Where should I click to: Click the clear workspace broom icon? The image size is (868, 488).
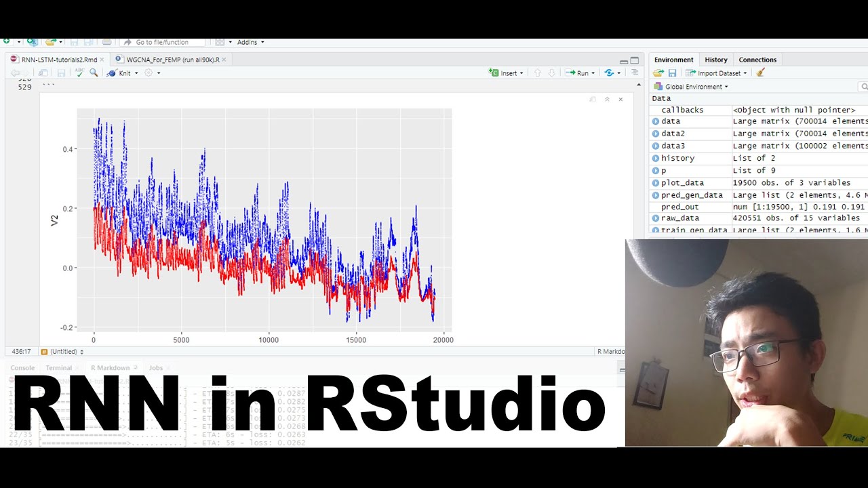(760, 73)
